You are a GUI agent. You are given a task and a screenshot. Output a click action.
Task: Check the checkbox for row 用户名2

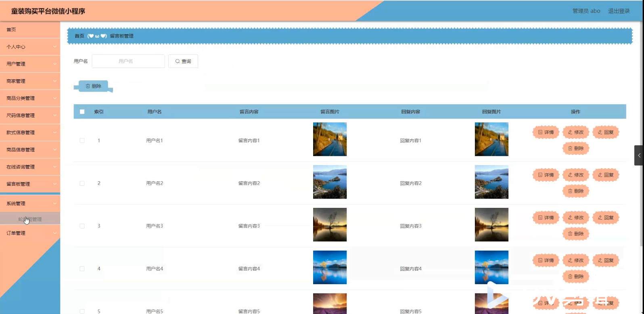click(82, 183)
